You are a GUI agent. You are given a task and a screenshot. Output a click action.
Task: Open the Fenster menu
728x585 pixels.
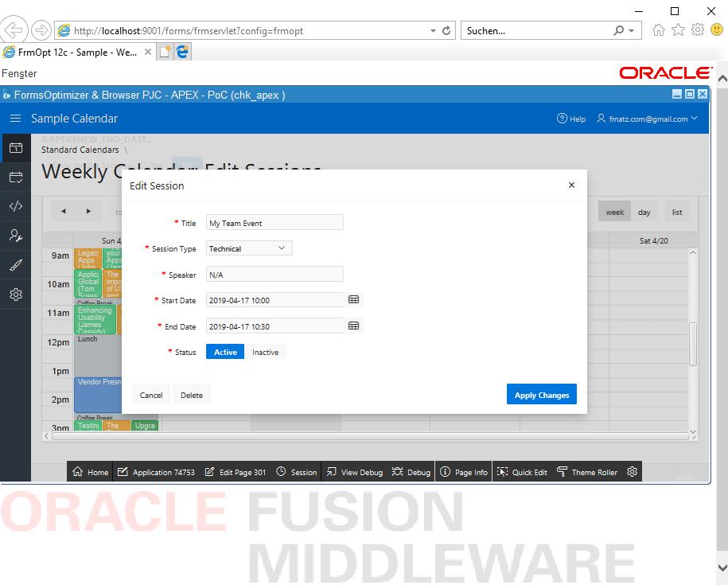pos(19,73)
